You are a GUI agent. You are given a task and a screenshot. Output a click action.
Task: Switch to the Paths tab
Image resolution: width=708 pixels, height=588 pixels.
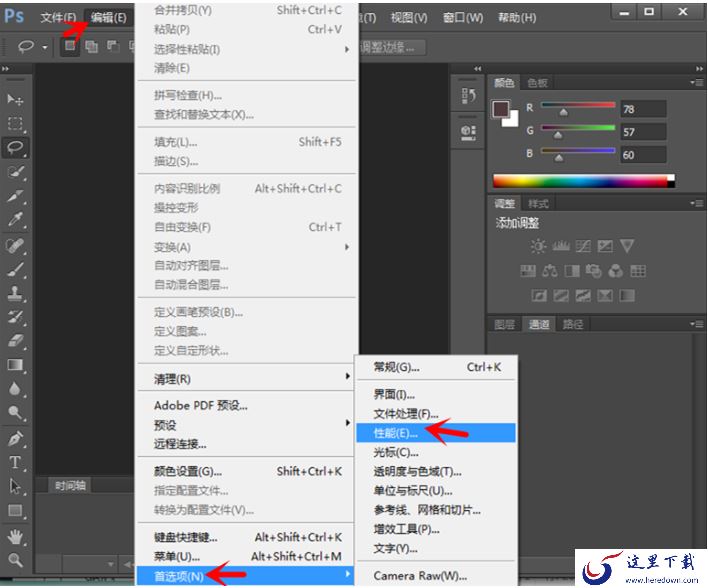pyautogui.click(x=572, y=324)
